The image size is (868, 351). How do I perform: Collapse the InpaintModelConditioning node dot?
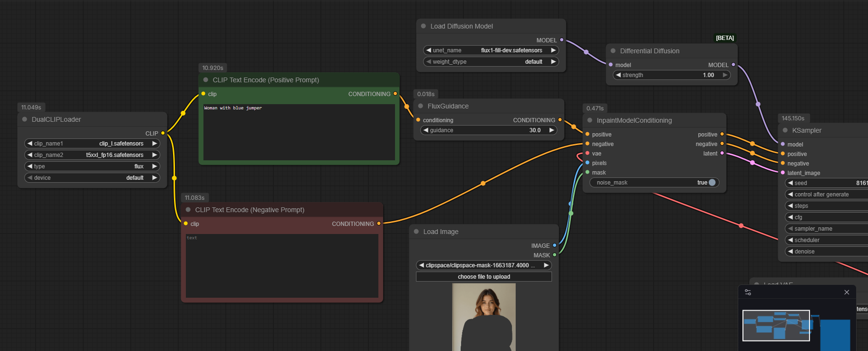click(x=590, y=120)
